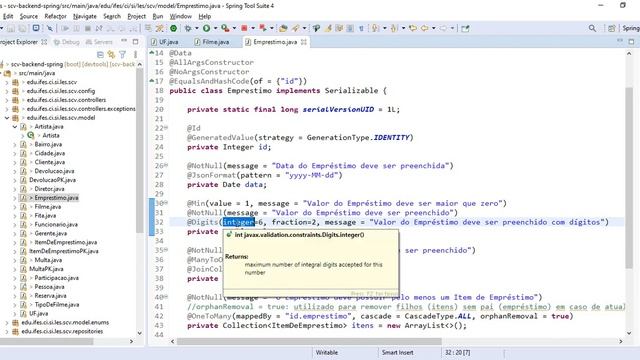
Task: Click line number 28 in the editor gutter
Action: pos(159,184)
